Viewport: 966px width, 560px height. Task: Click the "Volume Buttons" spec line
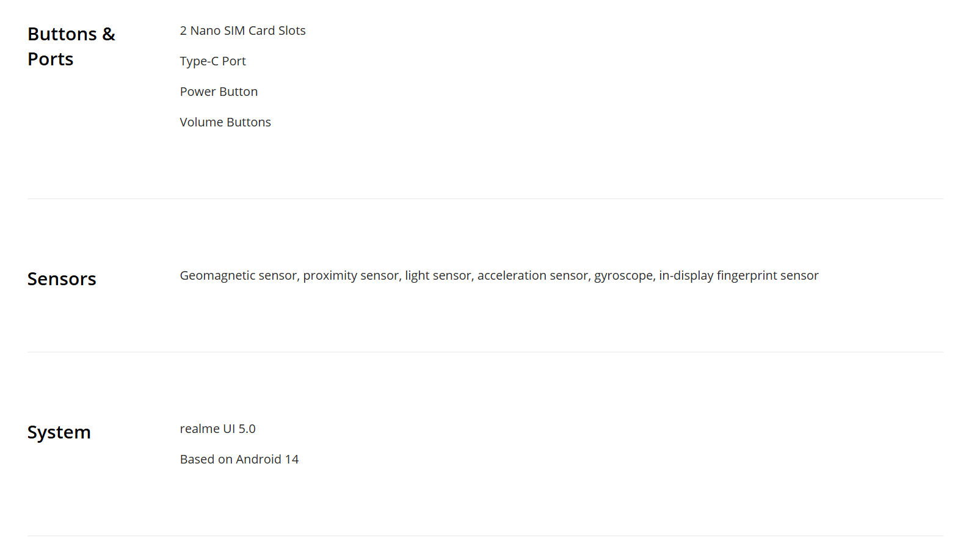tap(225, 122)
